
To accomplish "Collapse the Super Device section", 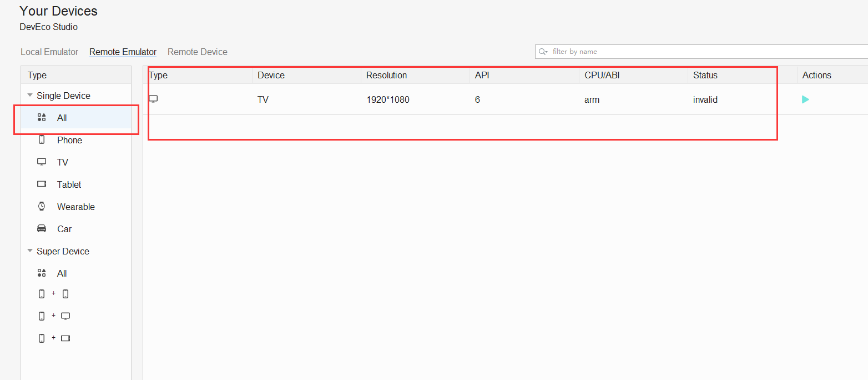I will (30, 251).
